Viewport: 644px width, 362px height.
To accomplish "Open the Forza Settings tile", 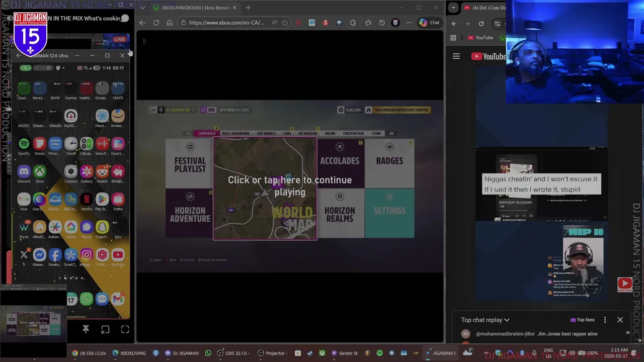I will coord(389,214).
